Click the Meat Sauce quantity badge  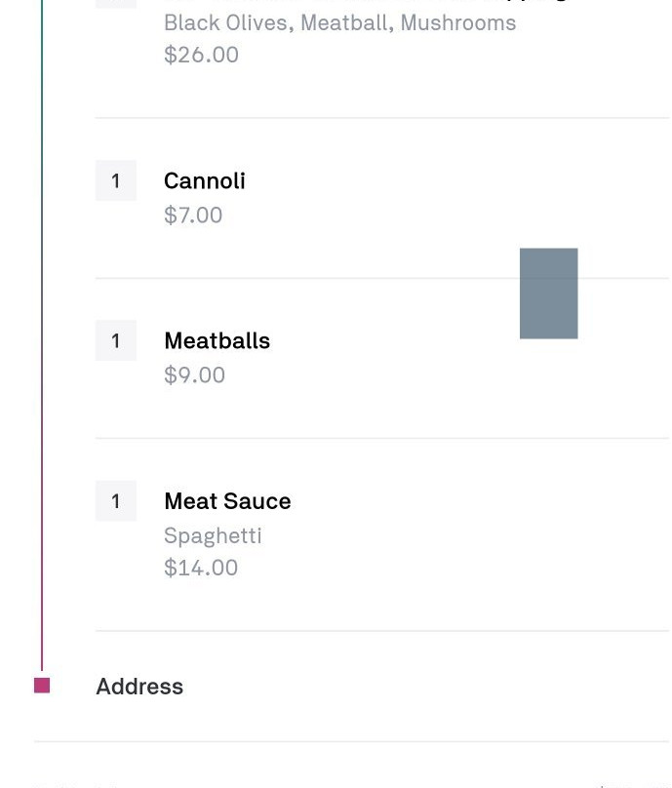coord(116,500)
